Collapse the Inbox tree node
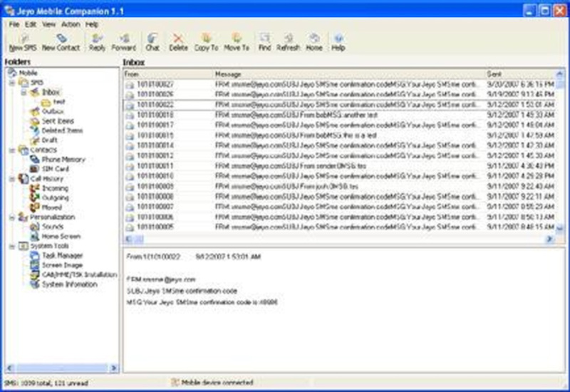The image size is (570, 392). pos(24,92)
